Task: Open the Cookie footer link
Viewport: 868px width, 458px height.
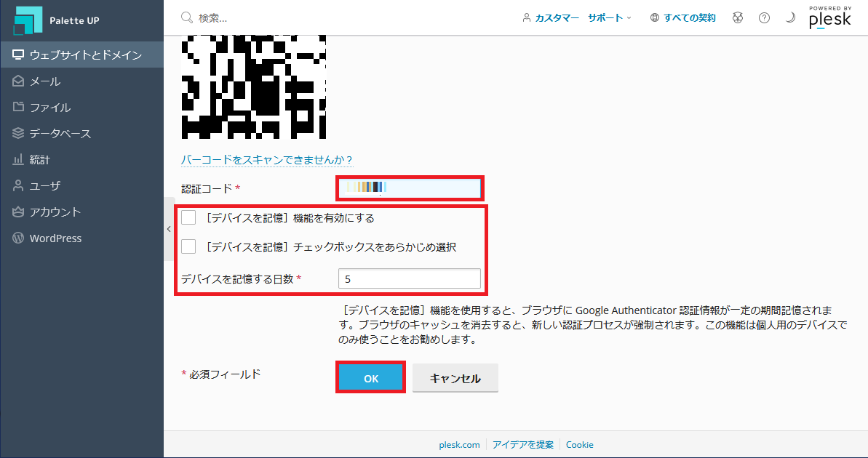Action: [580, 444]
